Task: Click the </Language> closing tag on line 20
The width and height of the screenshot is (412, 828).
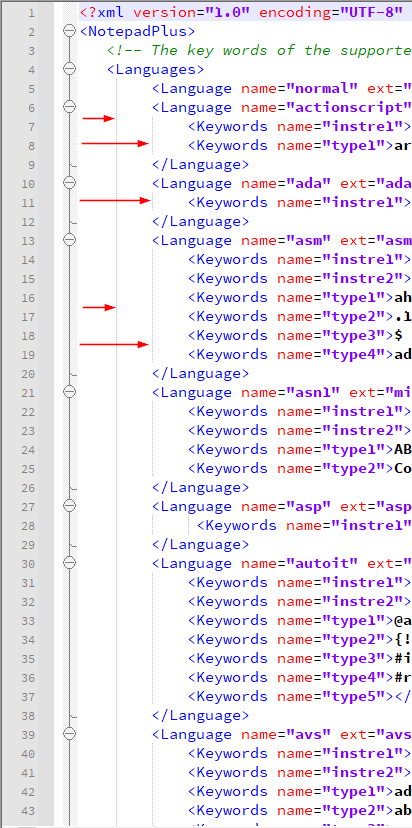Action: pos(201,374)
